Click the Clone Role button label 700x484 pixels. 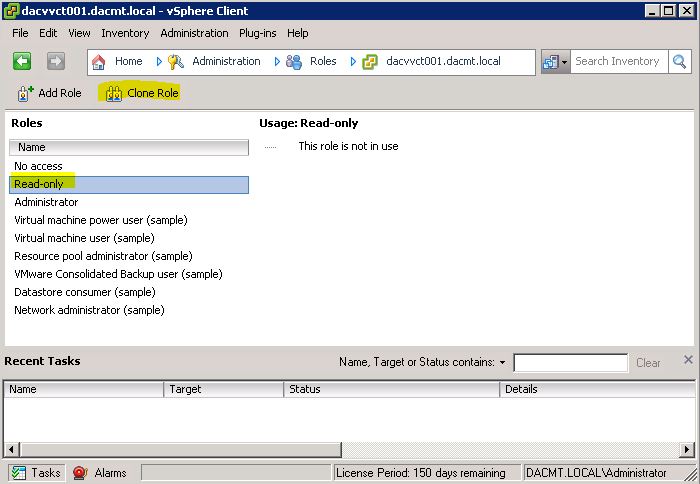tap(153, 93)
